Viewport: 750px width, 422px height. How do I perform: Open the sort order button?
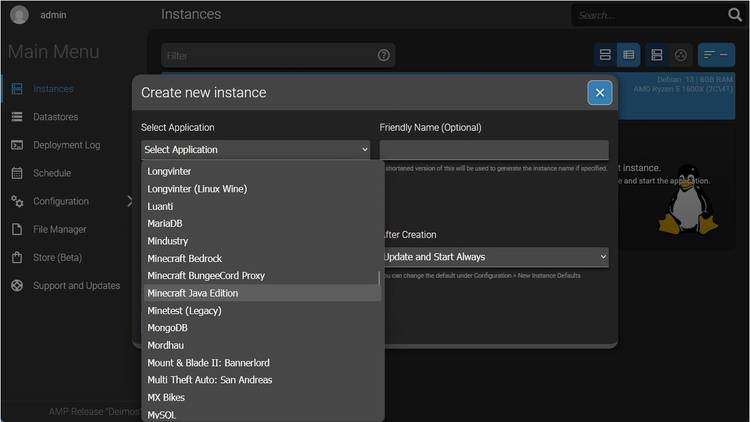point(716,55)
